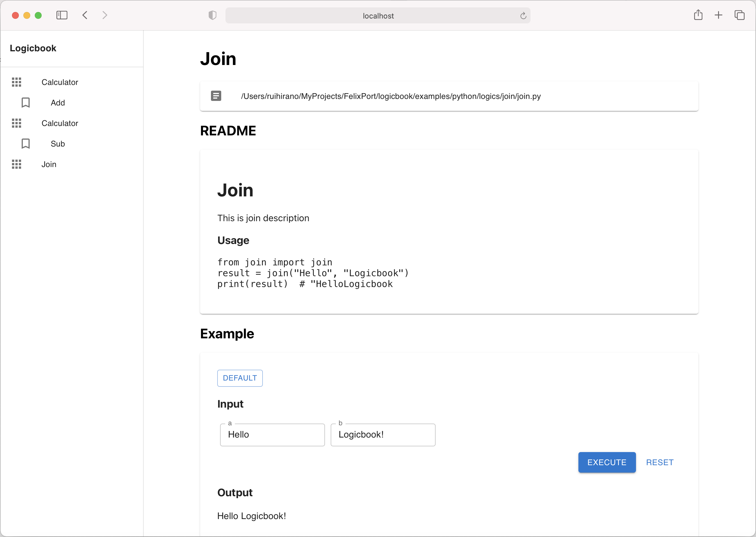This screenshot has width=756, height=537.
Task: Focus input field b containing Logicbook!
Action: point(383,434)
